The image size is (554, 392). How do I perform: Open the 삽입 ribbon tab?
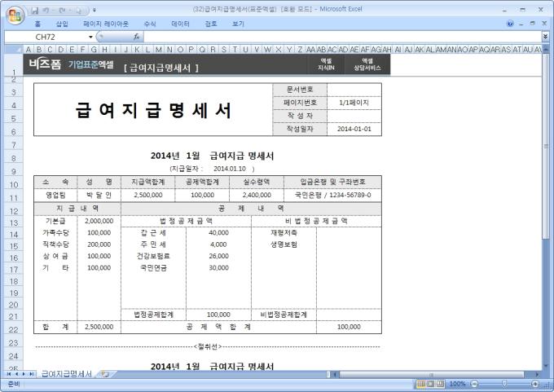tap(62, 24)
